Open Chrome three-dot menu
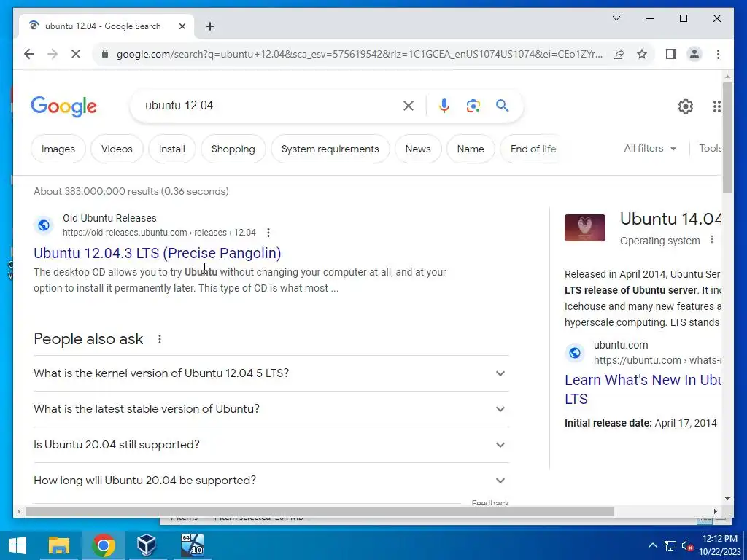This screenshot has width=747, height=560. [718, 54]
